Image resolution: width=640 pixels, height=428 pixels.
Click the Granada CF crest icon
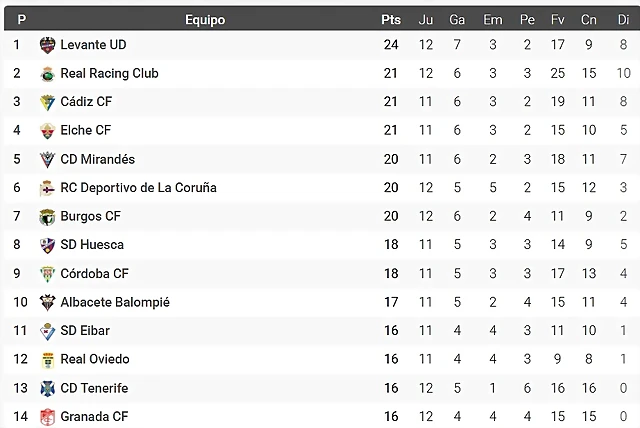tap(47, 417)
